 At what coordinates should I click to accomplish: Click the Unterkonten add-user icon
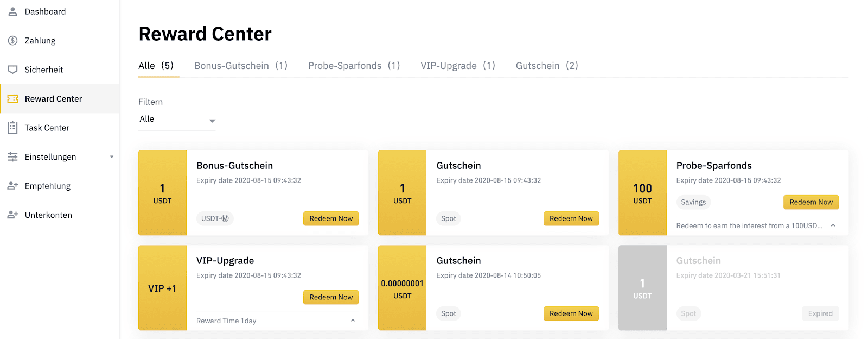tap(12, 215)
